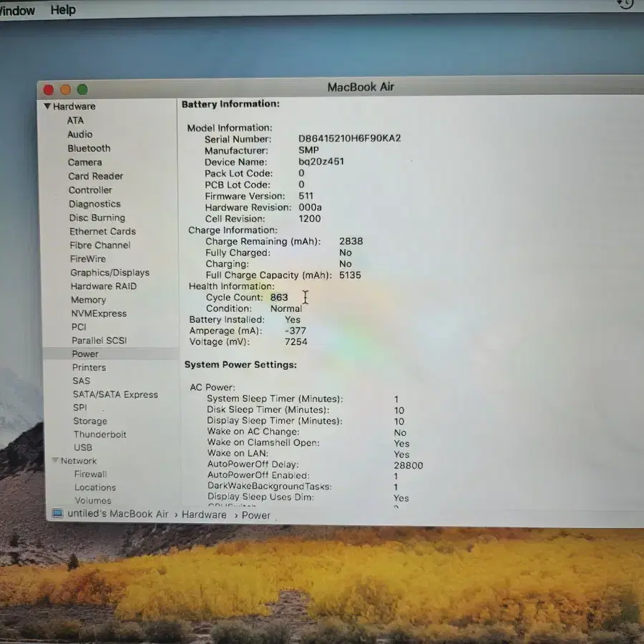Click untitled's MacBook Air in path bar
644x644 pixels.
click(118, 514)
